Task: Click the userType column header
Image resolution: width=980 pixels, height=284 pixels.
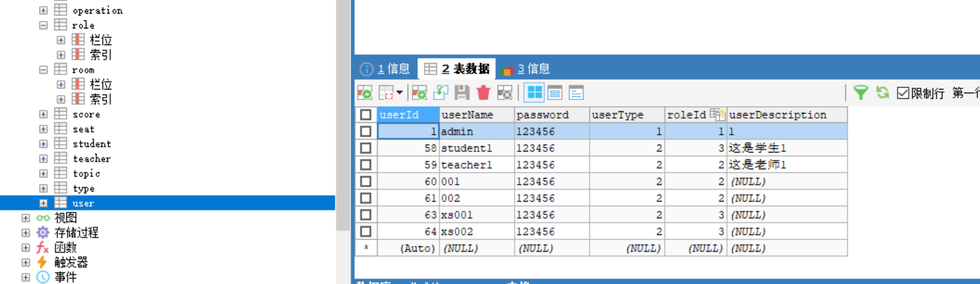Action: tap(627, 114)
